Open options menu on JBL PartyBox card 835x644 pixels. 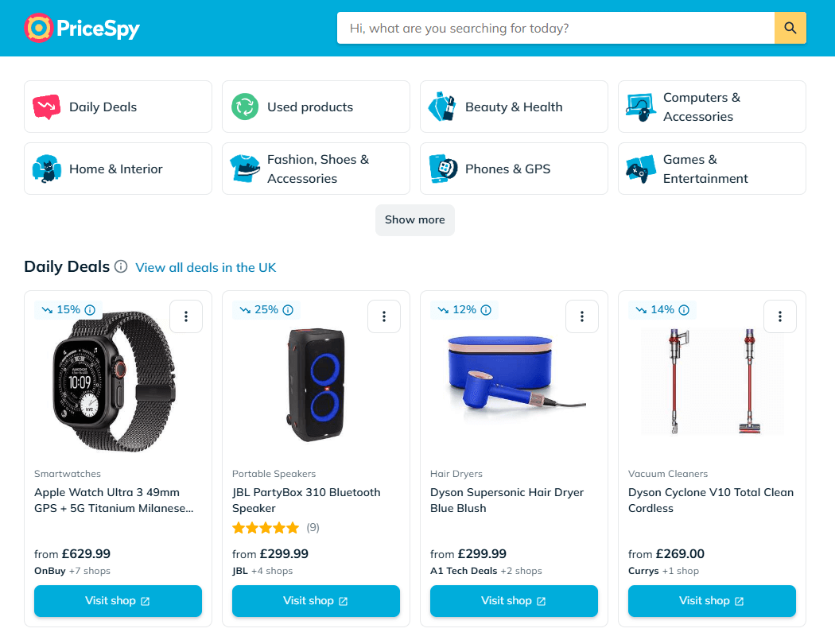click(383, 316)
